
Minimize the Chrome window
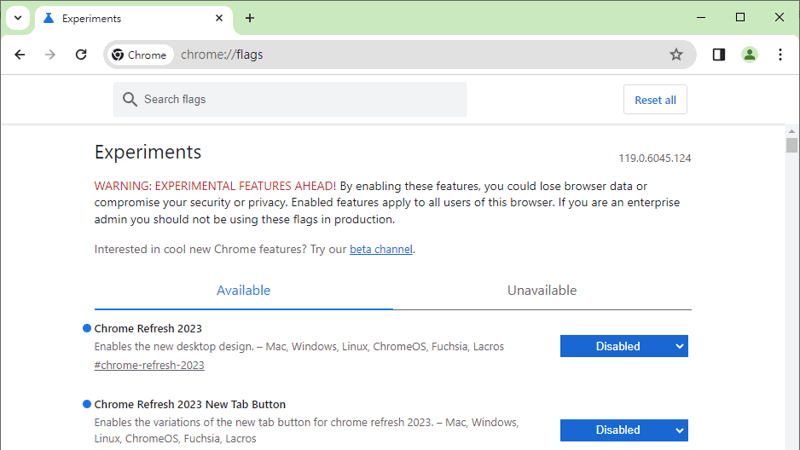(x=701, y=18)
